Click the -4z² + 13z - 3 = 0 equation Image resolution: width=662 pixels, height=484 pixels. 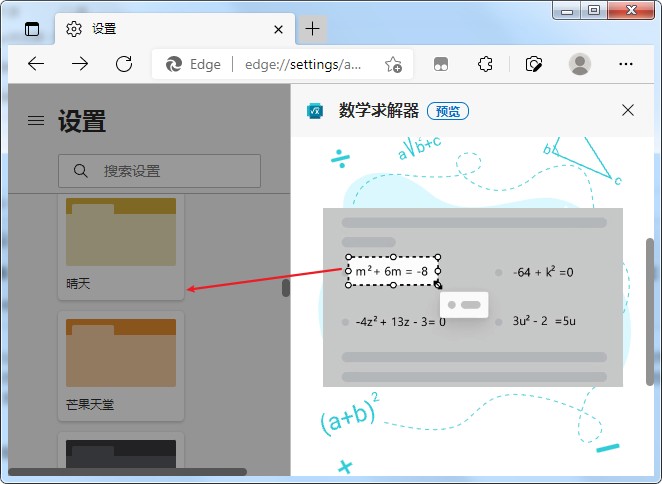click(x=400, y=322)
